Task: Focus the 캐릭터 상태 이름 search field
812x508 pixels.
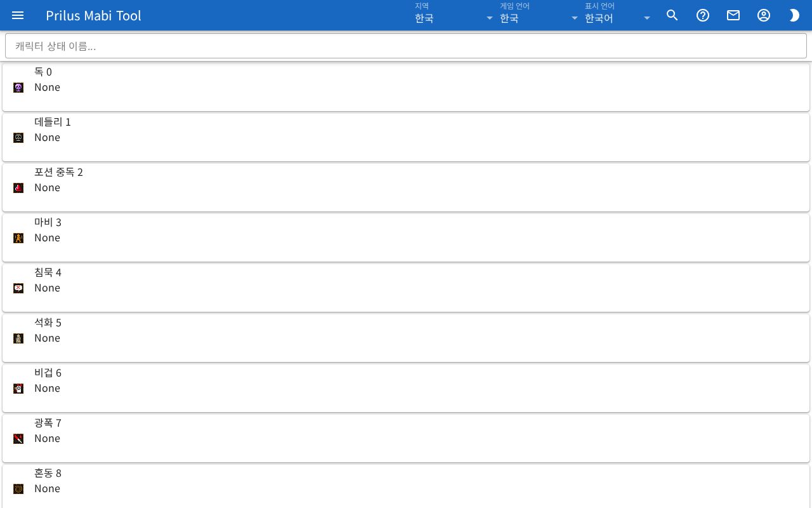Action: pos(406,46)
